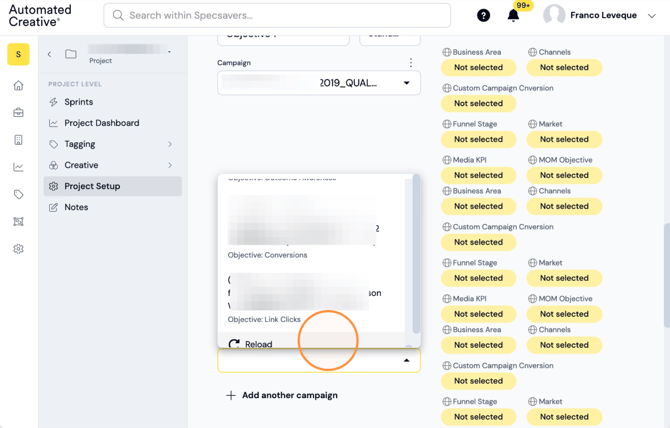The image size is (670, 428).
Task: Click the search within Specsavers field
Action: coord(277,16)
